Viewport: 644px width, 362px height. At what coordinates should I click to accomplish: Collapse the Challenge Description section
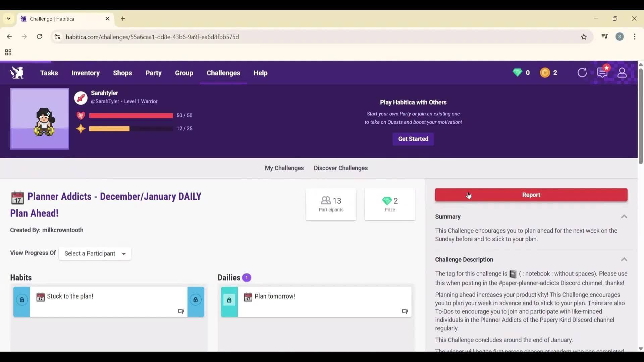click(x=624, y=259)
